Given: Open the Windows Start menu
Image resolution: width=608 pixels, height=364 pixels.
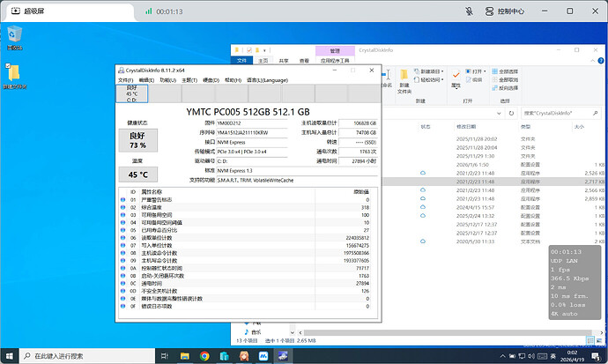Looking at the screenshot, I should pyautogui.click(x=10, y=356).
